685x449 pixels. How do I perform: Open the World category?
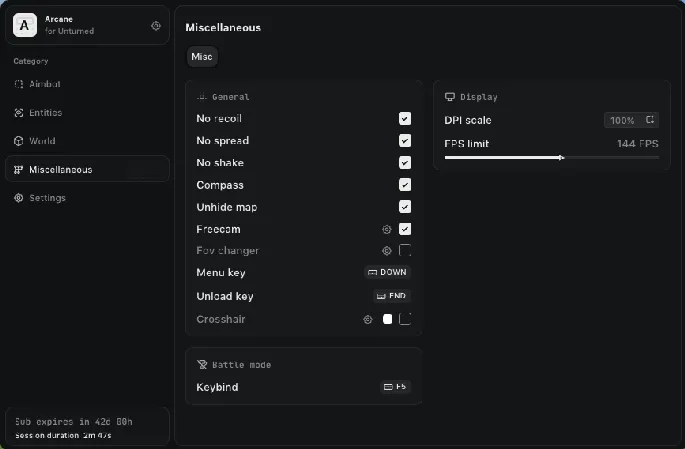tap(42, 141)
